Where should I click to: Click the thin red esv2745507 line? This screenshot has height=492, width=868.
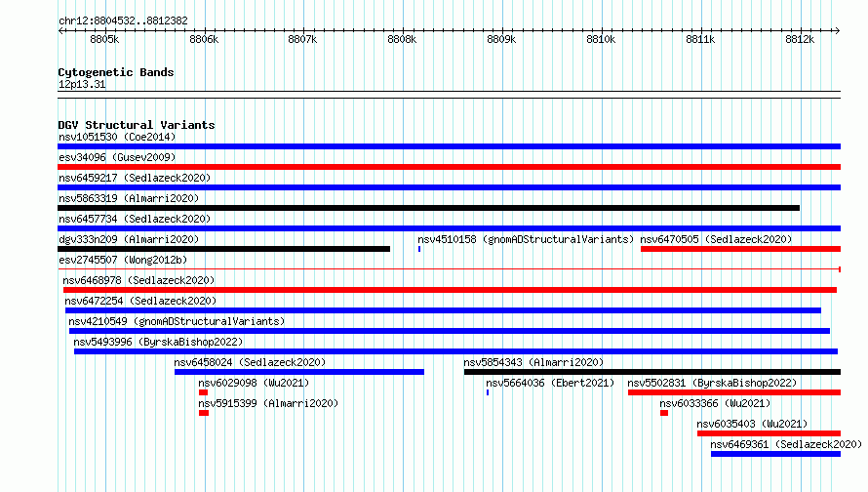[x=449, y=269]
